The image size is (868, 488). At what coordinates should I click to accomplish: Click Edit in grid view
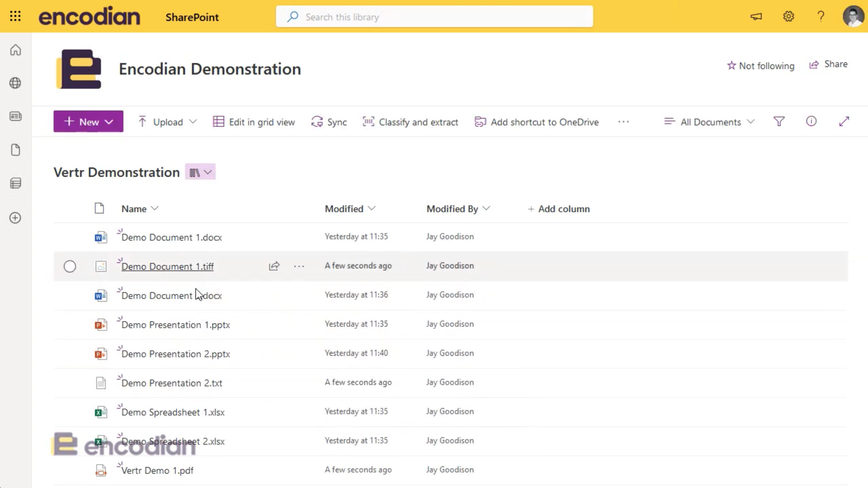pyautogui.click(x=254, y=122)
